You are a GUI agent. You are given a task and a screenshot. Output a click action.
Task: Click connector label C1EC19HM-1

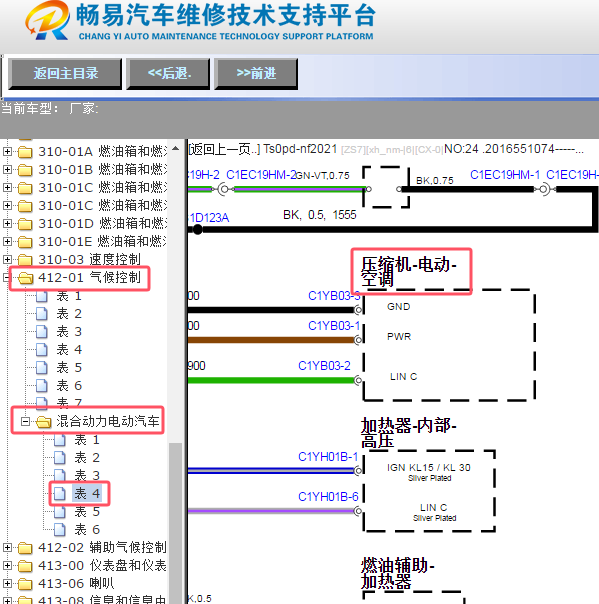[x=505, y=175]
